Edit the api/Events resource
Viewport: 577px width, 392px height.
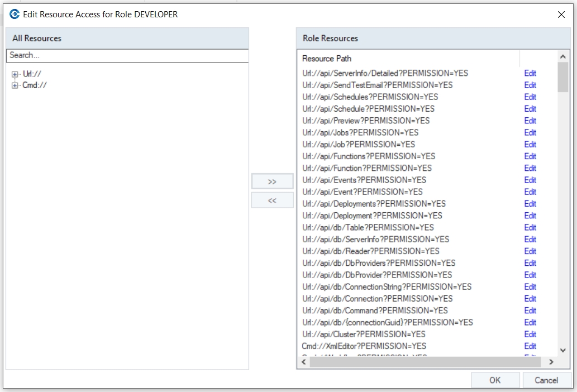[x=530, y=180]
